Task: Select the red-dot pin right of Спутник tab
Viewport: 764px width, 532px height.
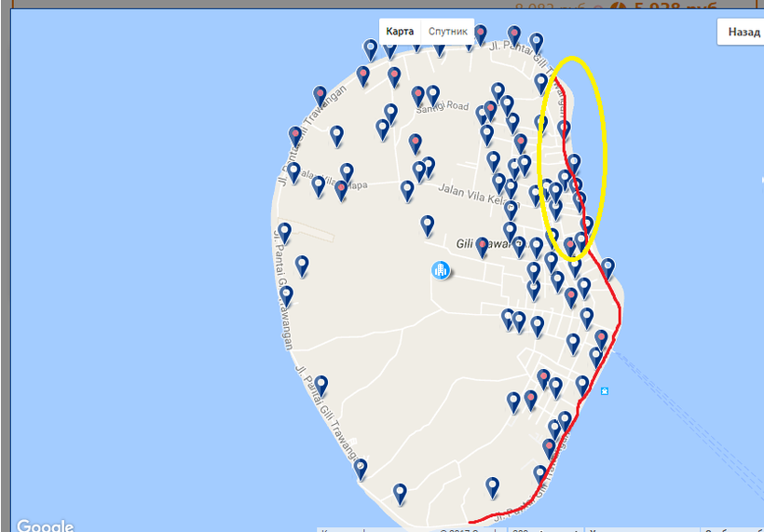Action: pyautogui.click(x=481, y=35)
